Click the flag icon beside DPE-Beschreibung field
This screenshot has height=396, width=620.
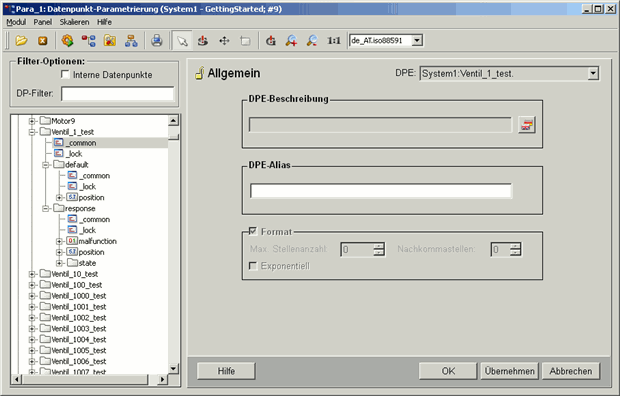click(x=527, y=125)
